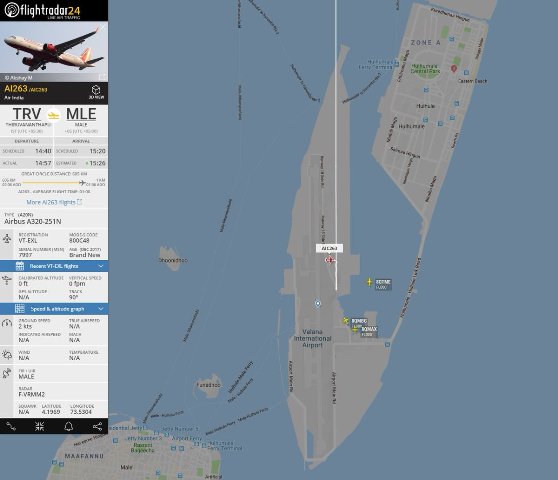
Task: Open flight alerts with the bell icon
Action: pyautogui.click(x=68, y=426)
